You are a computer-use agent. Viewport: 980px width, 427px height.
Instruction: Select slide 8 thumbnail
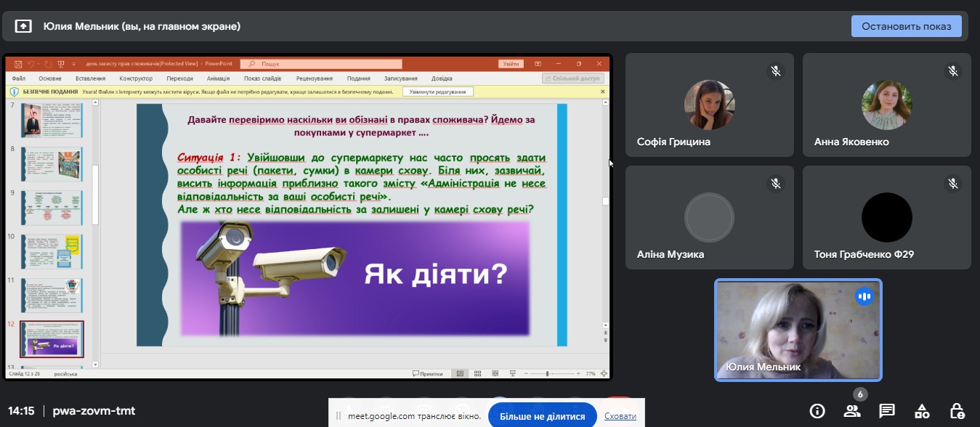point(51,164)
